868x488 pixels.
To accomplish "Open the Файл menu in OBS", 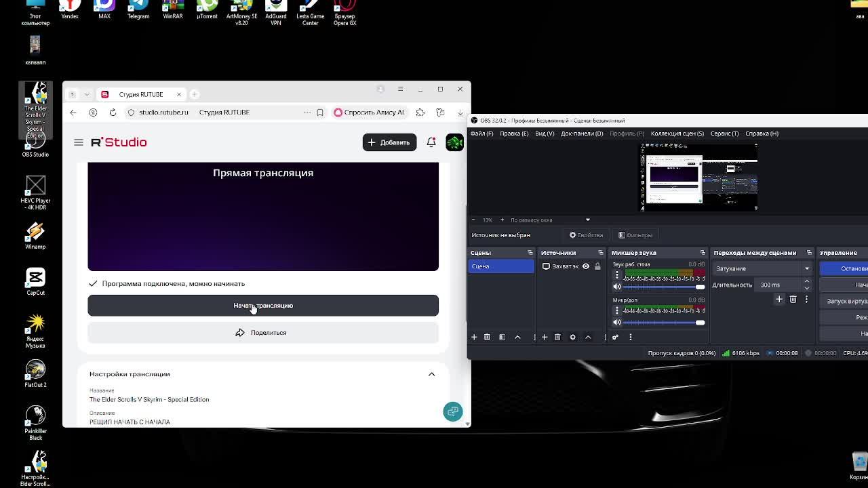I will tap(482, 134).
